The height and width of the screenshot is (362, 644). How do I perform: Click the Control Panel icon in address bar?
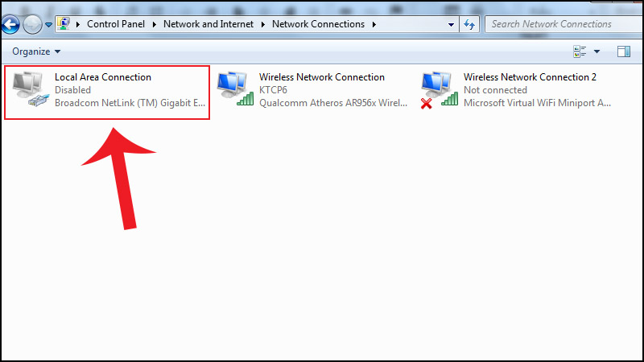coord(64,24)
